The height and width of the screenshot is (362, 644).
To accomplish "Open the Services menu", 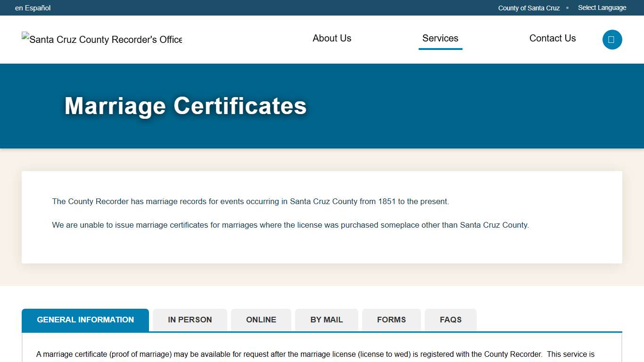I will 440,38.
